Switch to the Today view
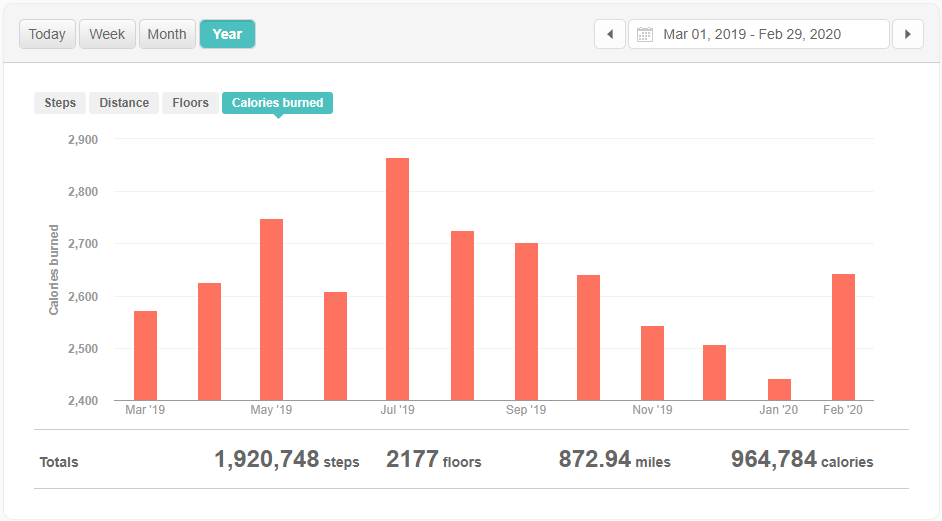Screen dimensions: 942x521 pyautogui.click(x=47, y=34)
